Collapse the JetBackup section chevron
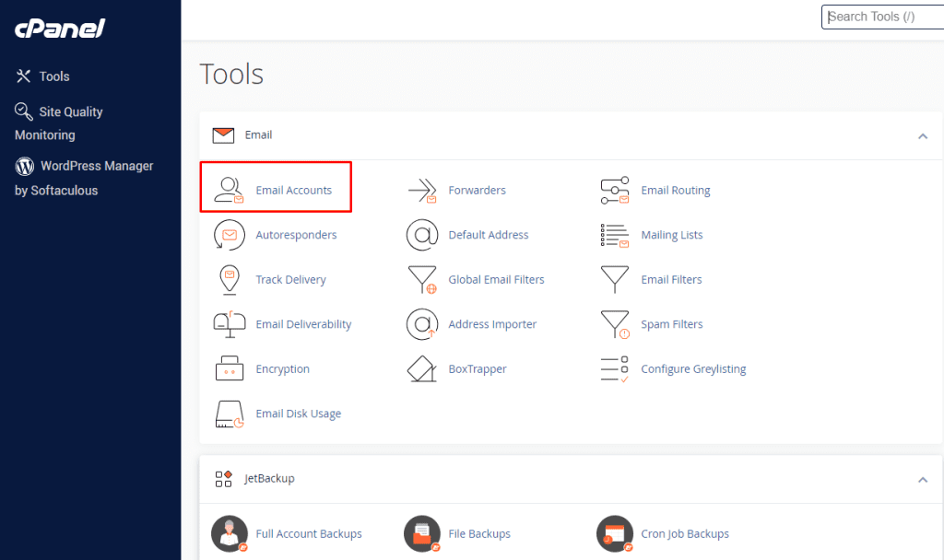944x560 pixels. (922, 480)
